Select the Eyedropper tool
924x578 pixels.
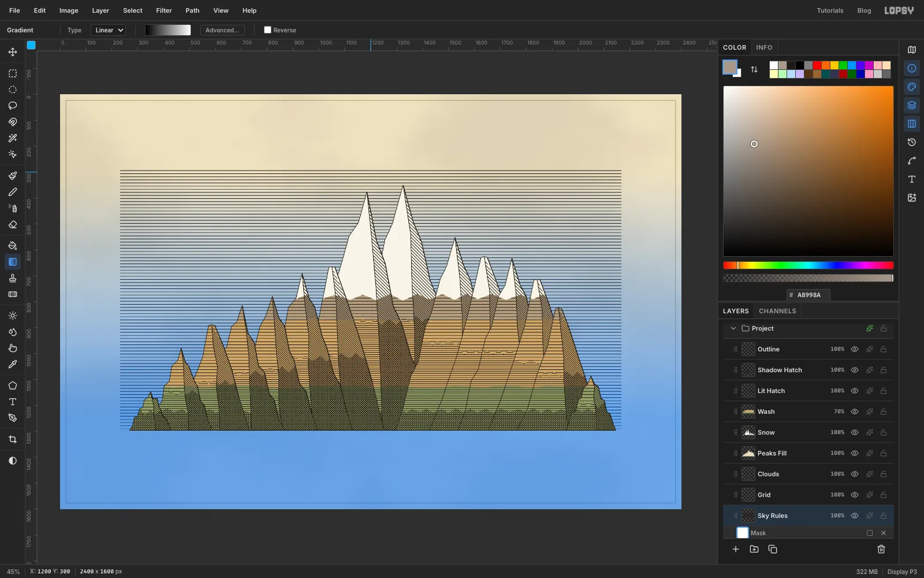point(13,364)
